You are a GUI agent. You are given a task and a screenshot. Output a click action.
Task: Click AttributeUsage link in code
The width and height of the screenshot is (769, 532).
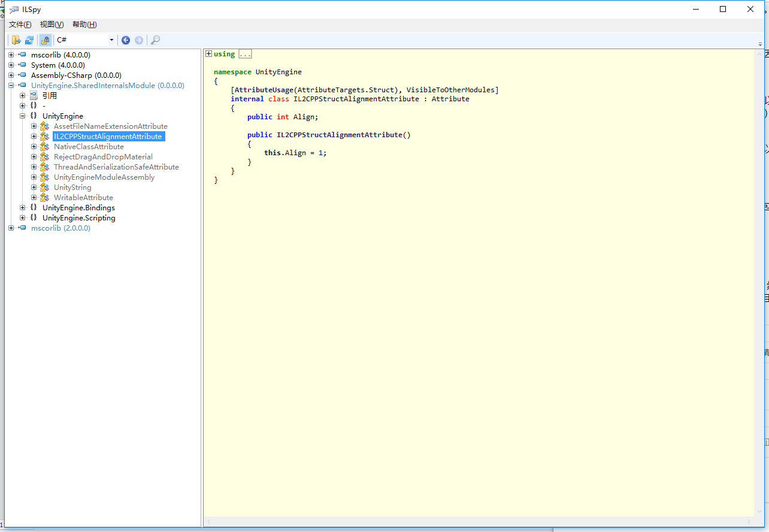(x=264, y=90)
